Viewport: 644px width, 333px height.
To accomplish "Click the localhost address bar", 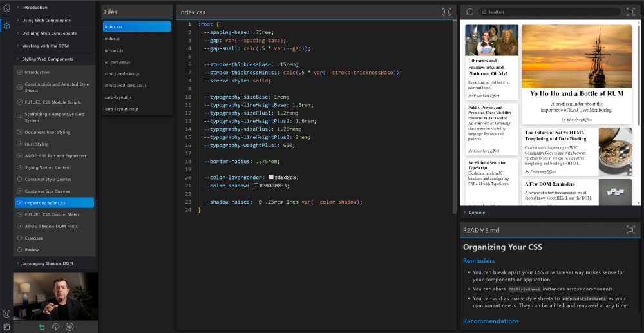I will 549,12.
